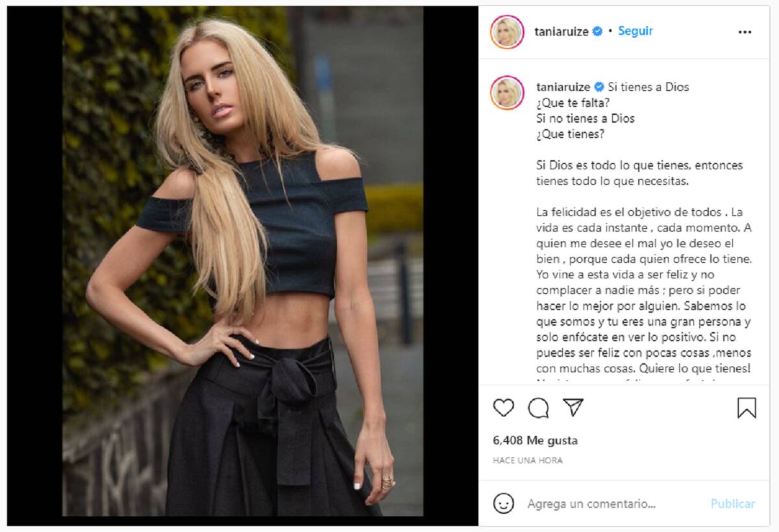Screen dimensions: 779x532
Task: Open the three-dots more options menu
Action: point(745,32)
